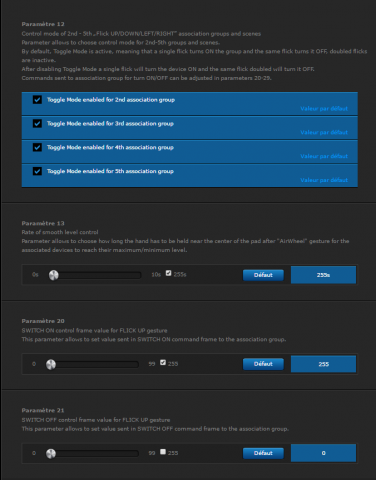The image size is (376, 480).
Task: Uncheck Toggle Mode for 3rd association group
Action: pos(37,123)
